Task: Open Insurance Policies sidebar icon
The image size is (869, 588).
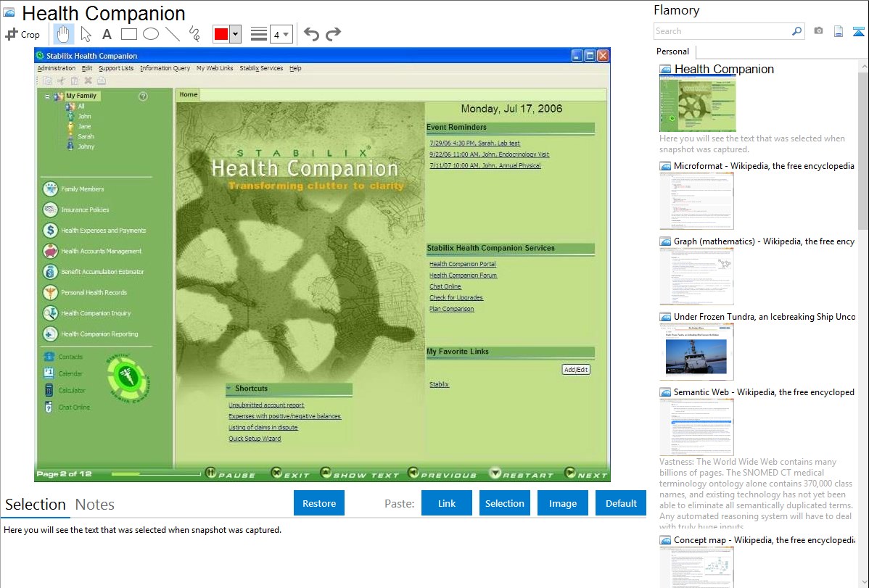Action: tap(50, 210)
